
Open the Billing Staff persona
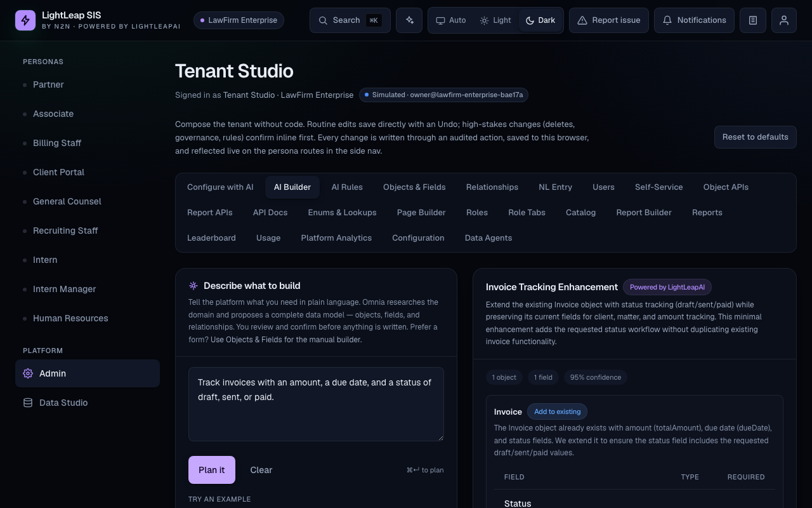(x=88, y=143)
